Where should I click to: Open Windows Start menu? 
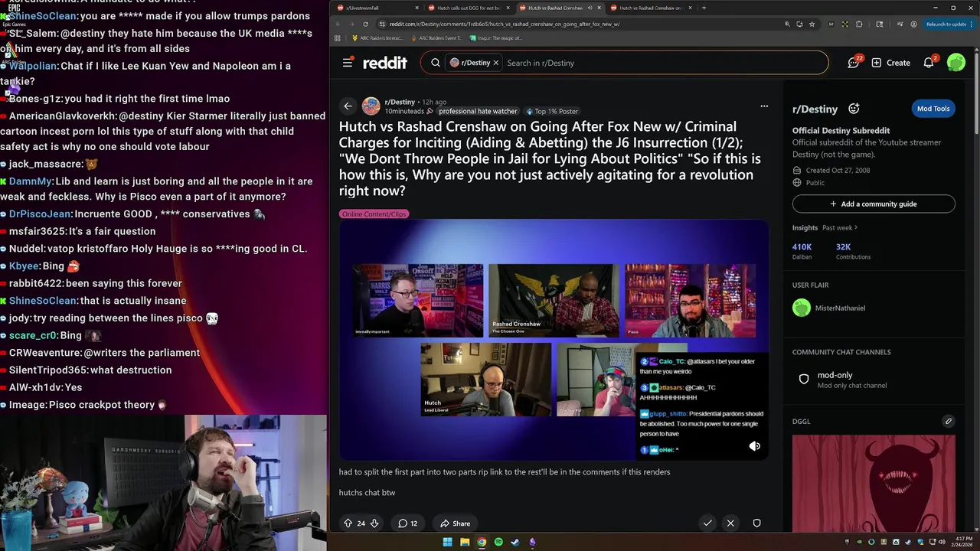pyautogui.click(x=448, y=542)
